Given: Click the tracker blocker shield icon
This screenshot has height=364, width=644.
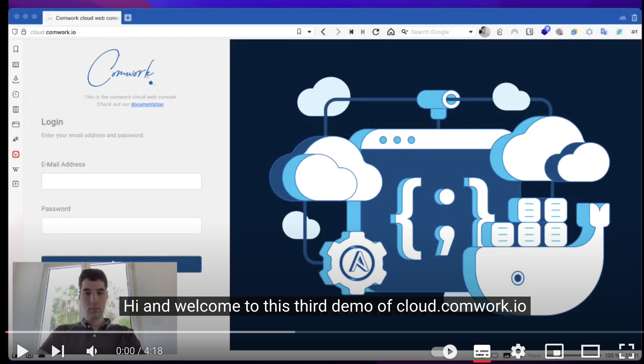Looking at the screenshot, I should pyautogui.click(x=15, y=32).
